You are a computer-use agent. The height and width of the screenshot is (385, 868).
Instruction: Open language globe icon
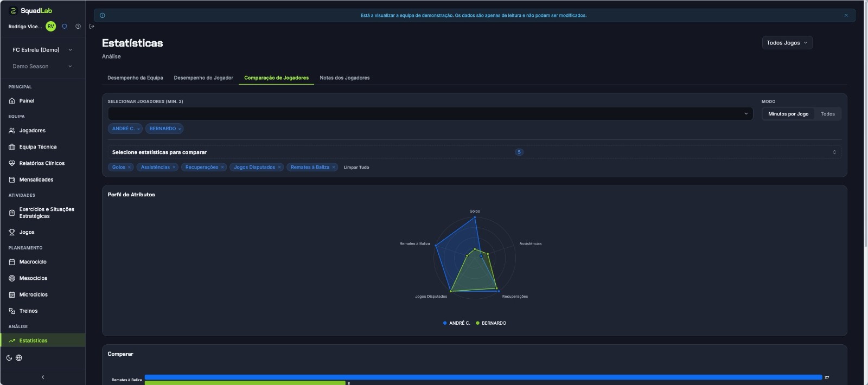19,358
